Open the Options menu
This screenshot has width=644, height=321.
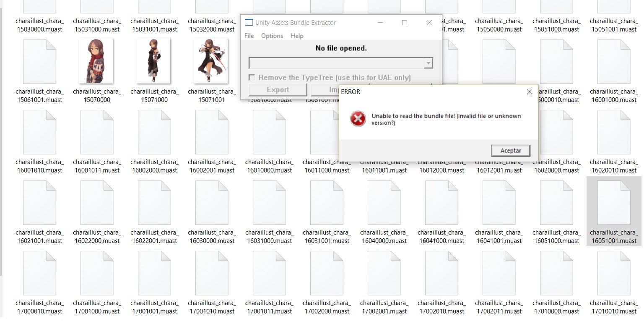[272, 36]
